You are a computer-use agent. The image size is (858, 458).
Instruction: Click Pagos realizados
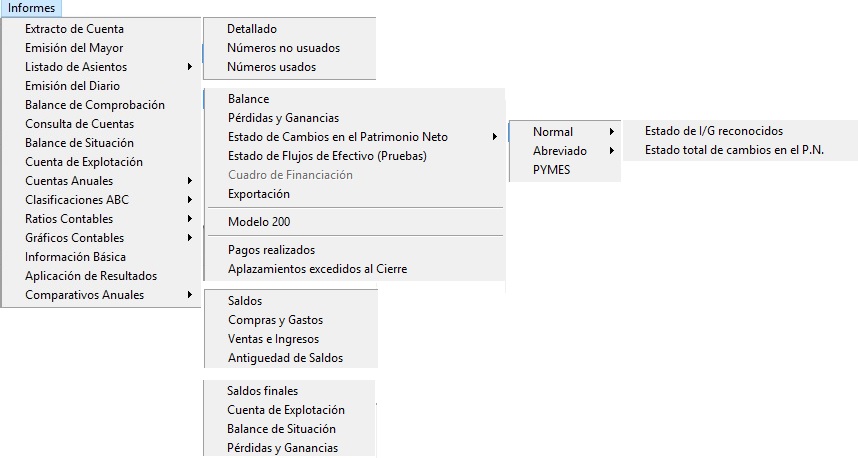[x=271, y=250]
